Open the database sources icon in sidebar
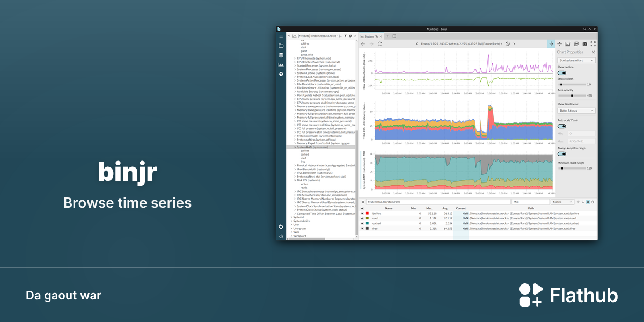644x322 pixels. [281, 55]
